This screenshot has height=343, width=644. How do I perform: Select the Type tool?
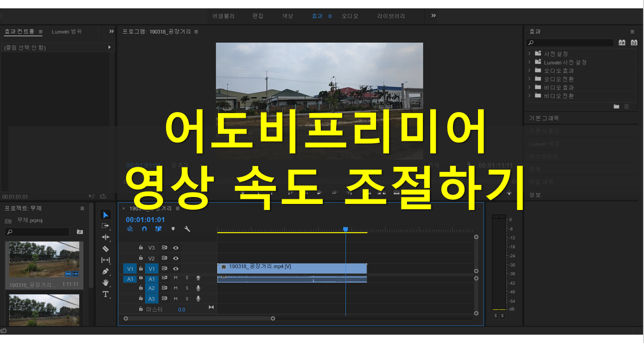point(106,294)
